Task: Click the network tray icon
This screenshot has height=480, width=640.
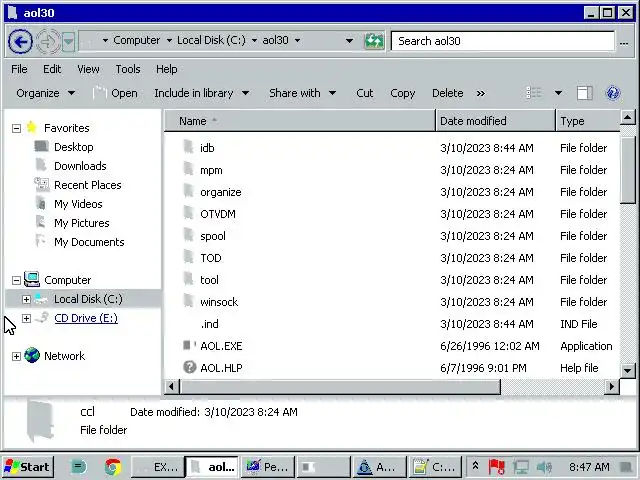Action: 521,467
